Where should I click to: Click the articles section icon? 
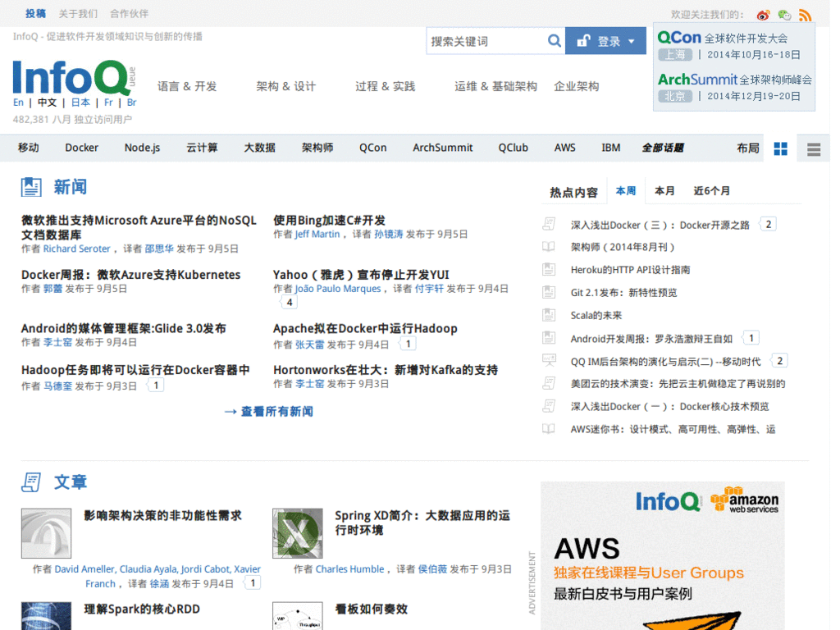click(31, 482)
